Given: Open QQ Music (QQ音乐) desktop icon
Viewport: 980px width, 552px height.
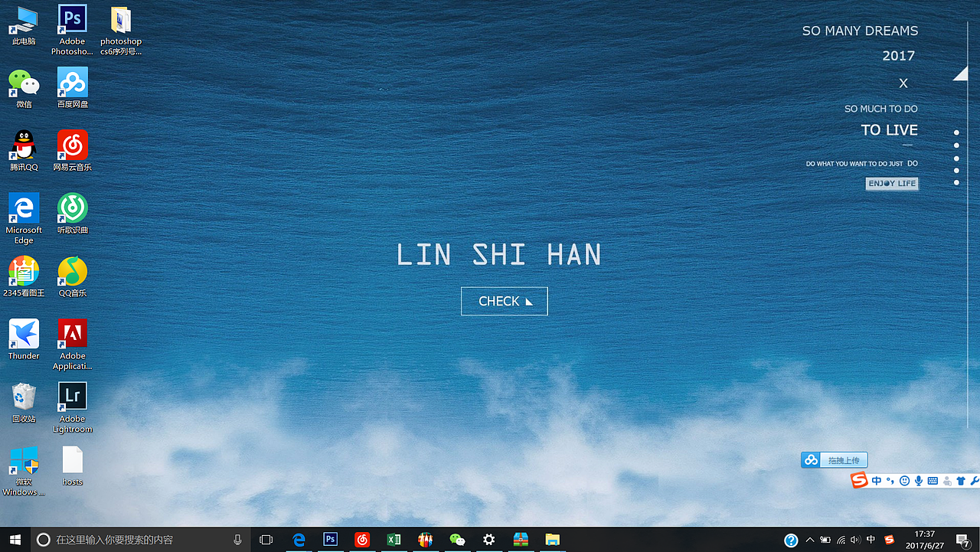Looking at the screenshot, I should pos(73,271).
